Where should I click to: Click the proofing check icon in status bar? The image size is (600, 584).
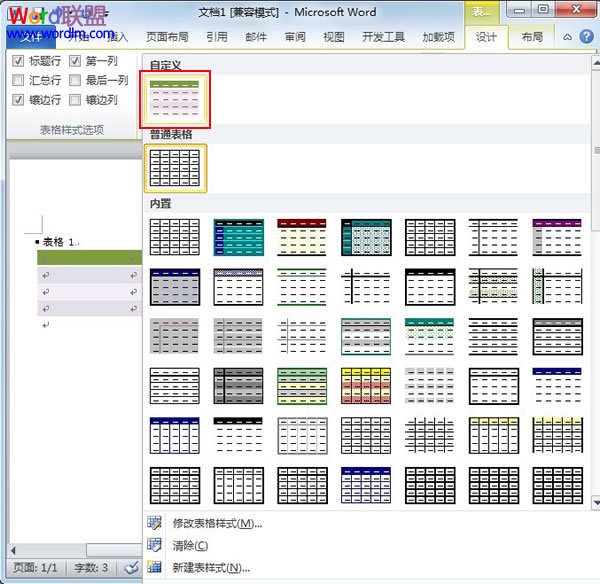pyautogui.click(x=131, y=568)
